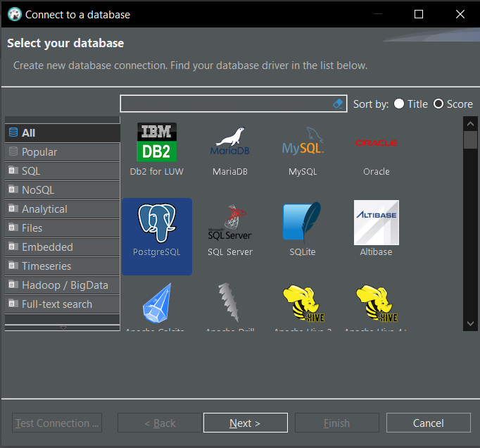Image resolution: width=480 pixels, height=448 pixels.
Task: Click scrollbar up arrow in driver list
Action: 470,124
